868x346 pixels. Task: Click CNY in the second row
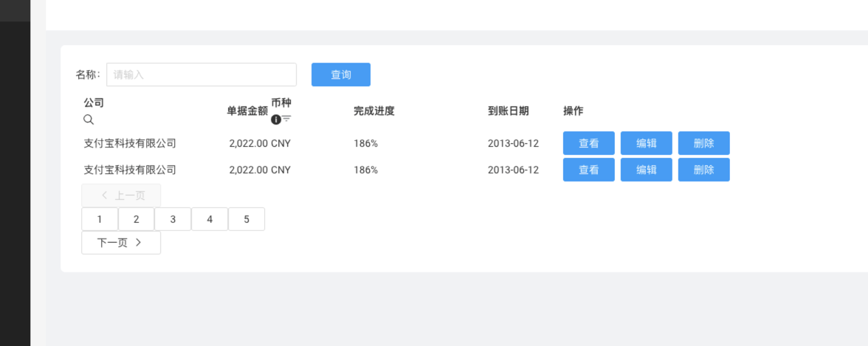point(280,170)
